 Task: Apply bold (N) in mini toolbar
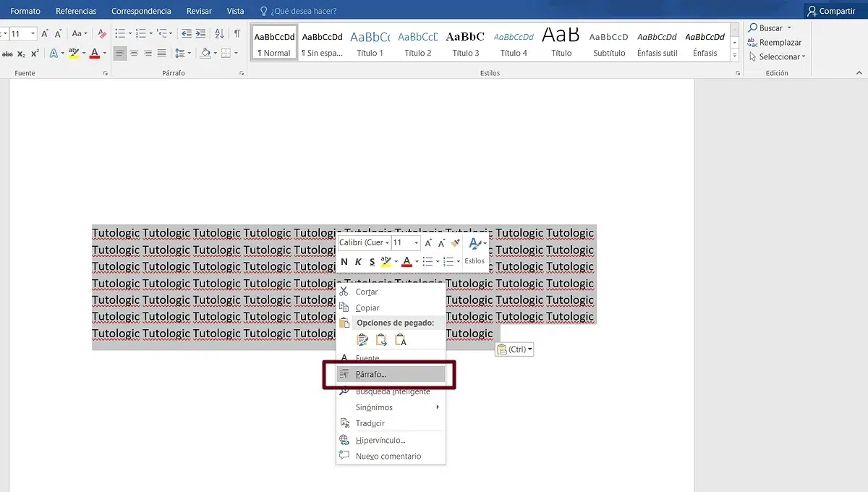click(344, 261)
